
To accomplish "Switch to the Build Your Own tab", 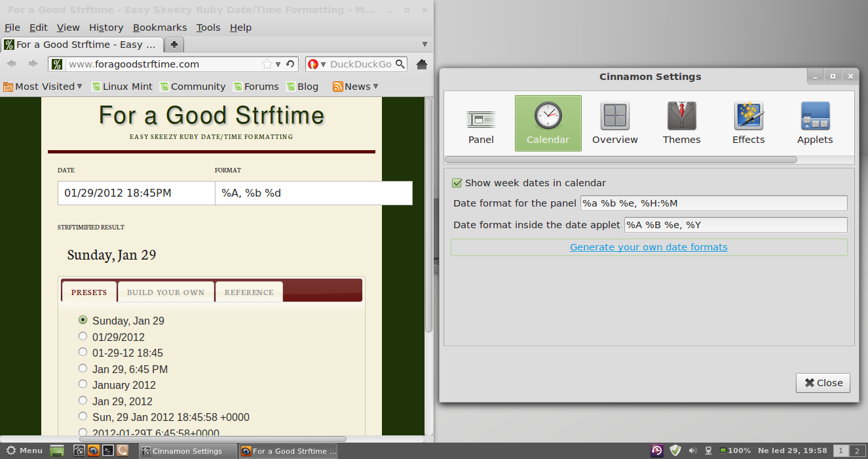I will (x=166, y=292).
